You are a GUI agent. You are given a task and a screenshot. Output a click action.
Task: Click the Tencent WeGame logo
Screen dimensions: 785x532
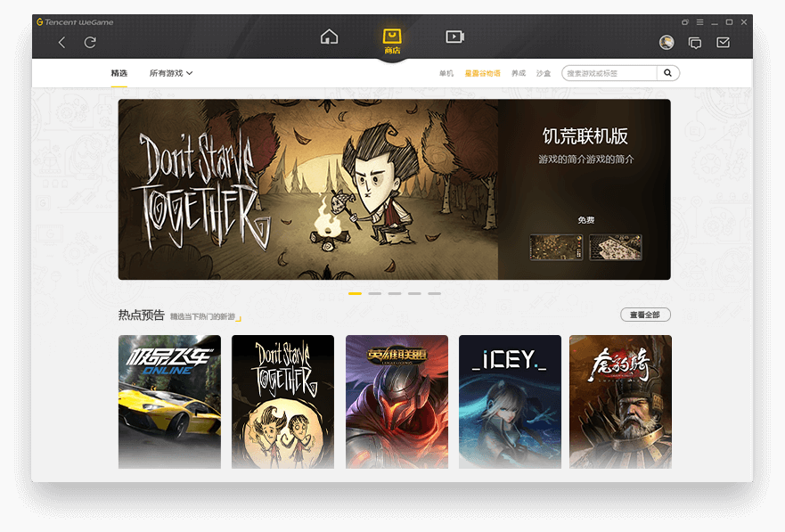click(x=75, y=22)
